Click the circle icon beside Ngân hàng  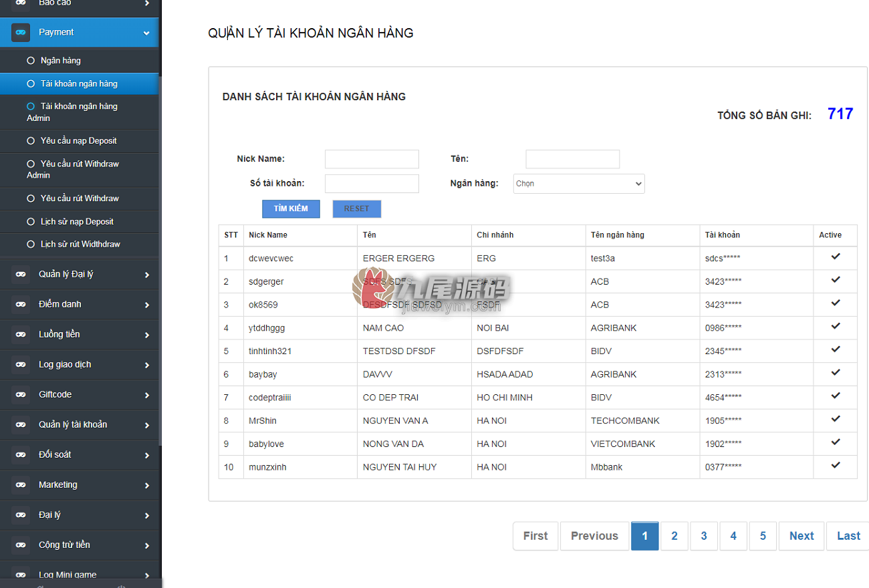click(x=31, y=60)
